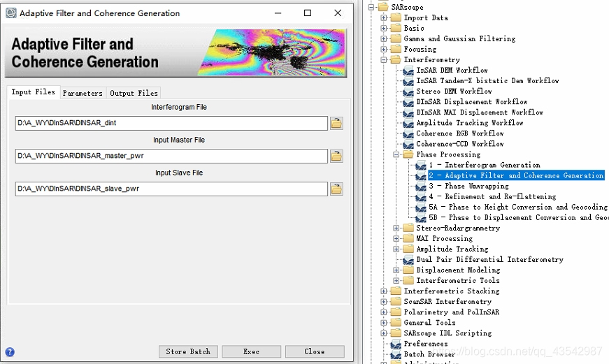Click the Preferences tool icon
This screenshot has height=364, width=609.
click(x=396, y=344)
